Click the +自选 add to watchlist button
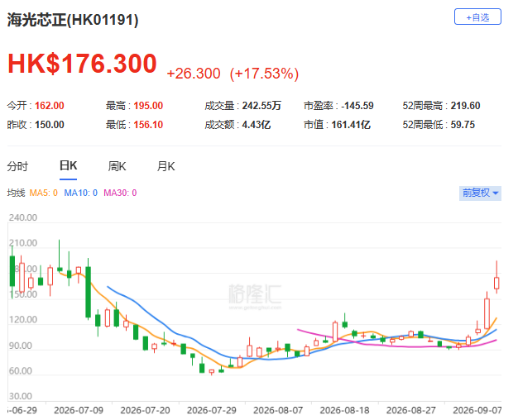The height and width of the screenshot is (420, 518). 477,17
